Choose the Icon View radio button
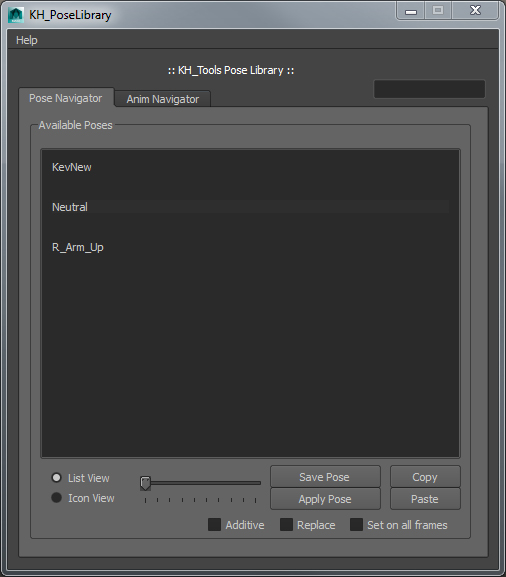This screenshot has height=577, width=506. (56, 498)
